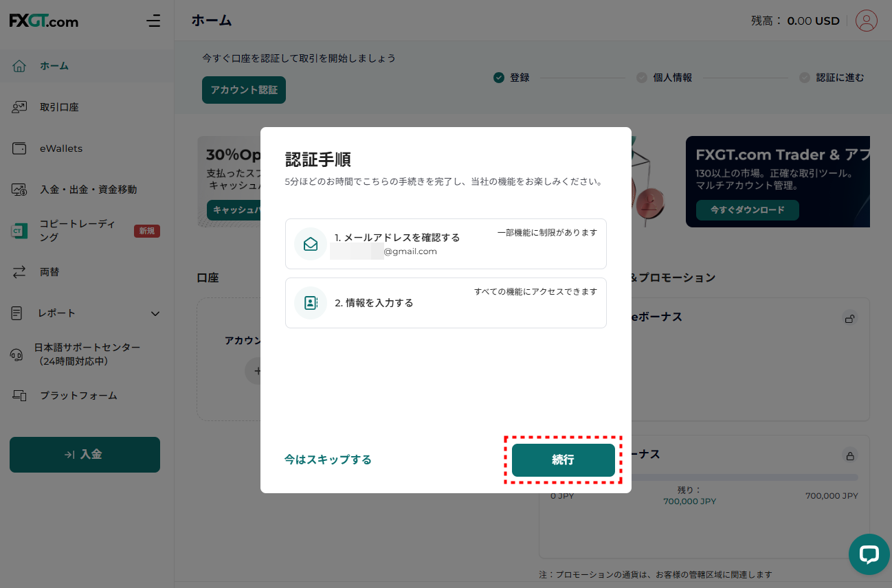Image resolution: width=892 pixels, height=588 pixels.
Task: Click the アカウント認証 button
Action: tap(243, 90)
